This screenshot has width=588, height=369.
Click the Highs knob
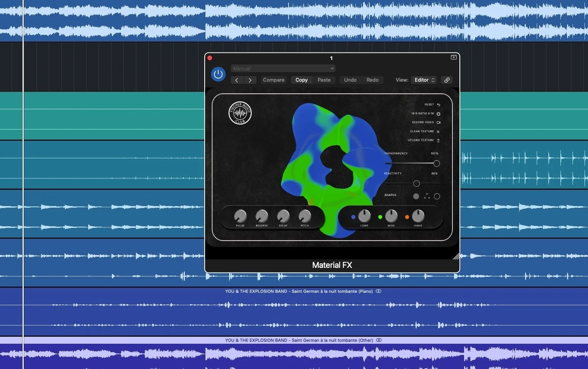pyautogui.click(x=418, y=215)
